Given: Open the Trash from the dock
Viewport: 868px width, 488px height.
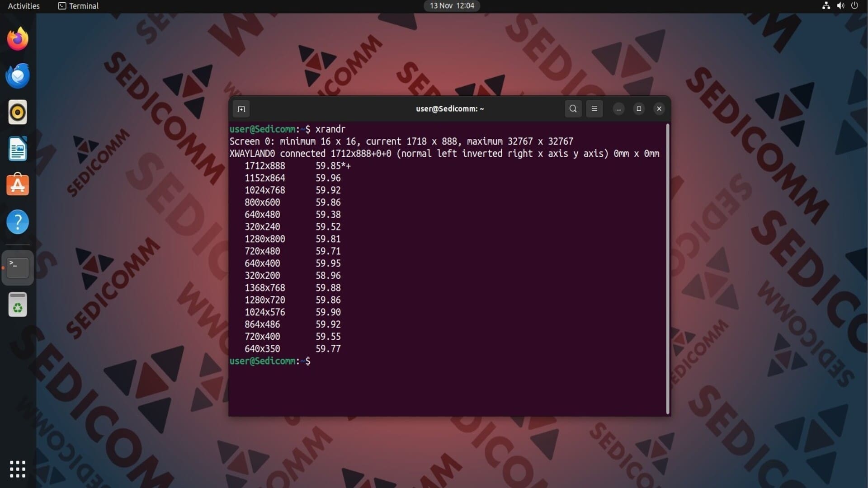Looking at the screenshot, I should [18, 305].
